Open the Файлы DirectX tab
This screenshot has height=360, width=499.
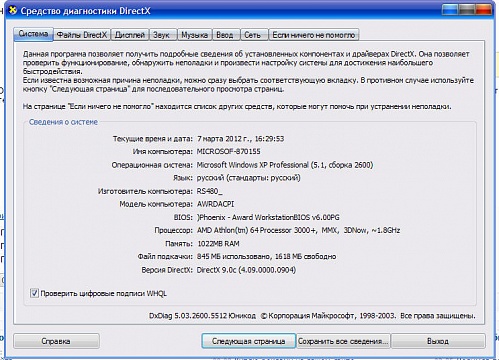(82, 35)
